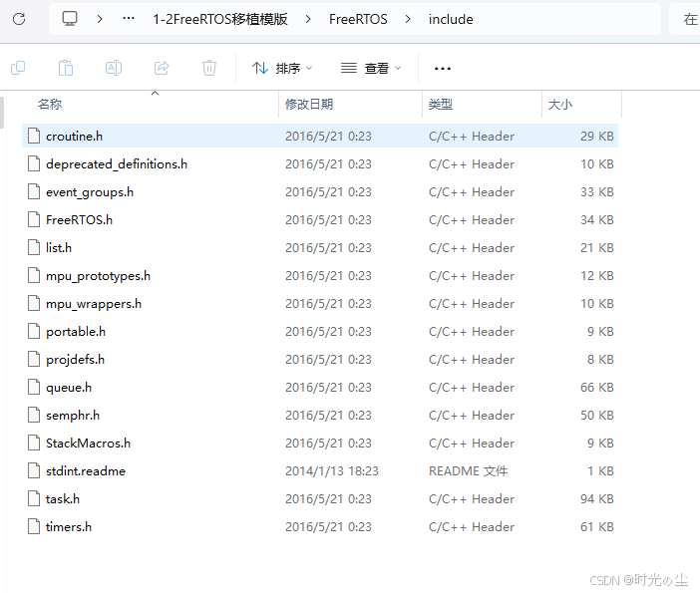Click the Copy toolbar icon

[x=18, y=68]
